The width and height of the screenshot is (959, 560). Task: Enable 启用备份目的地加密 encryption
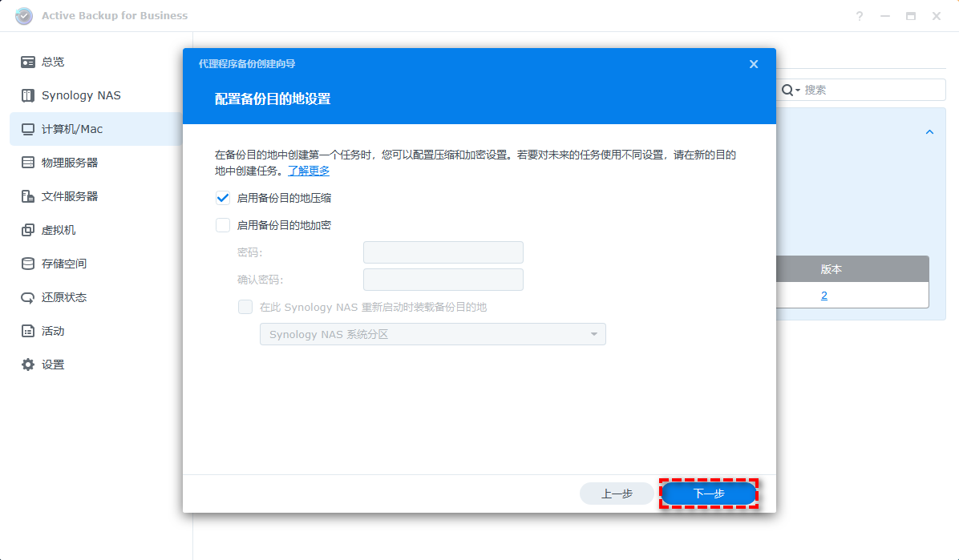click(222, 224)
